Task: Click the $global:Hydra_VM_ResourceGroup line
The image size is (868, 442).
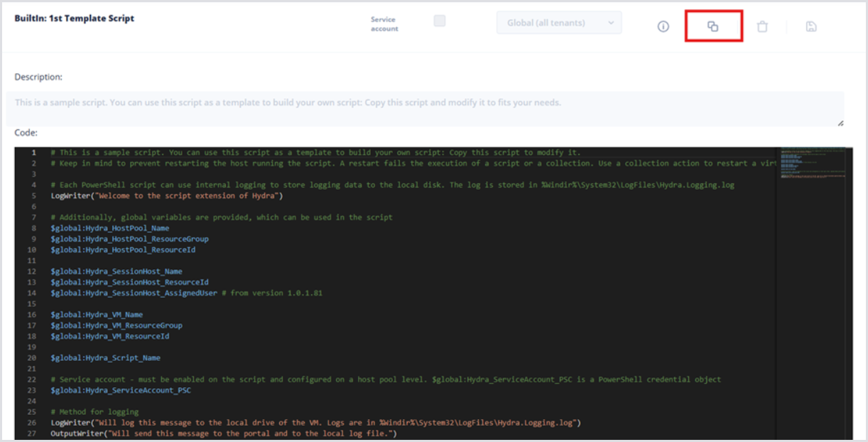Action: [x=116, y=325]
